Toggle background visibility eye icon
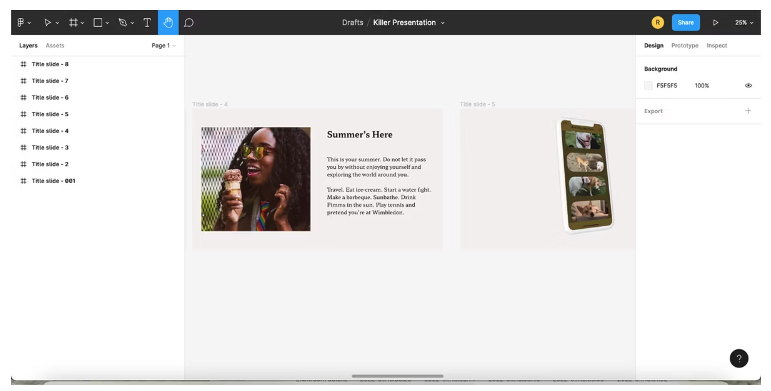Image resolution: width=771 pixels, height=391 pixels. click(x=748, y=86)
